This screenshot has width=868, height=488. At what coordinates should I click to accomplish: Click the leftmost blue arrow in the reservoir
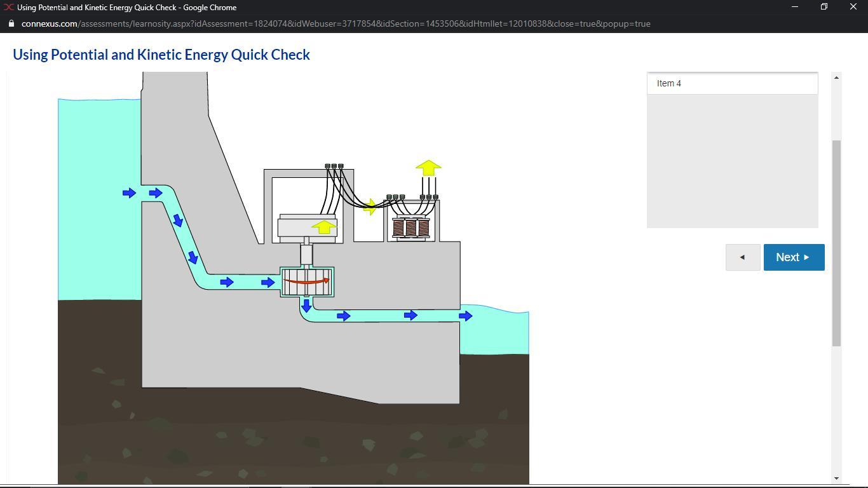pos(129,193)
